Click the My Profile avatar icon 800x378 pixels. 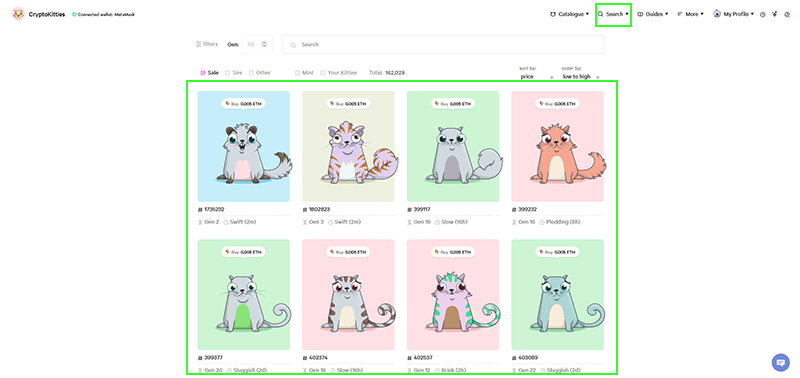tap(717, 14)
